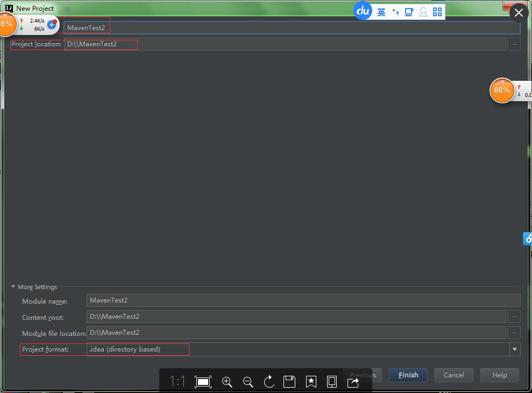Click the Module file location label
The width and height of the screenshot is (532, 393).
click(x=54, y=334)
